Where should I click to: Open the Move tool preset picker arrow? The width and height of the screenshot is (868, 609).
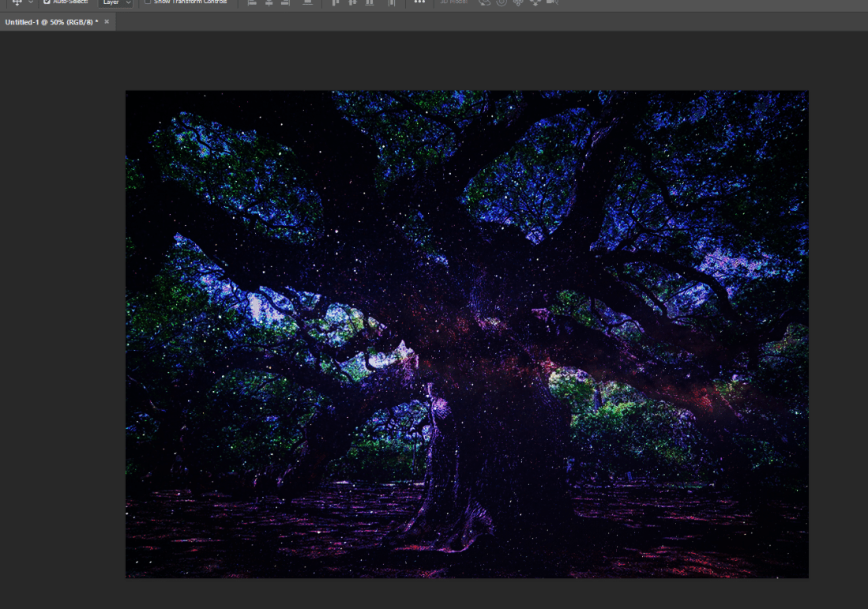(31, 2)
